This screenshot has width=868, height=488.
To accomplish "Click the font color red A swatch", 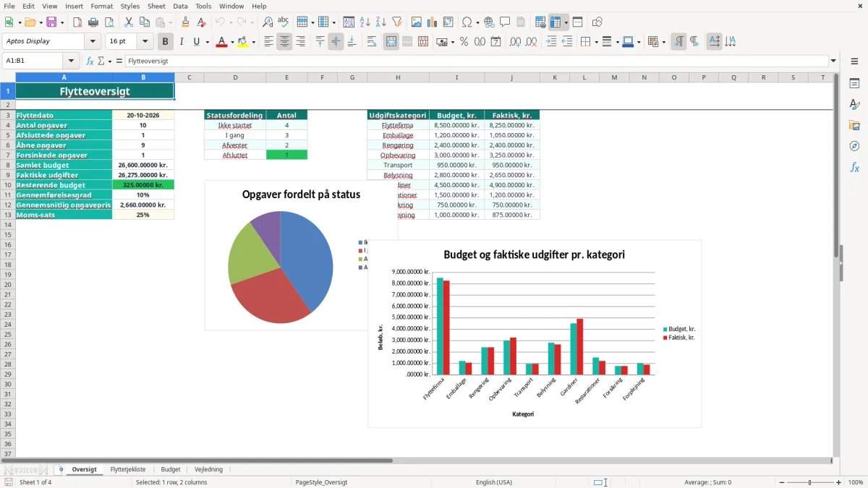I will click(221, 42).
